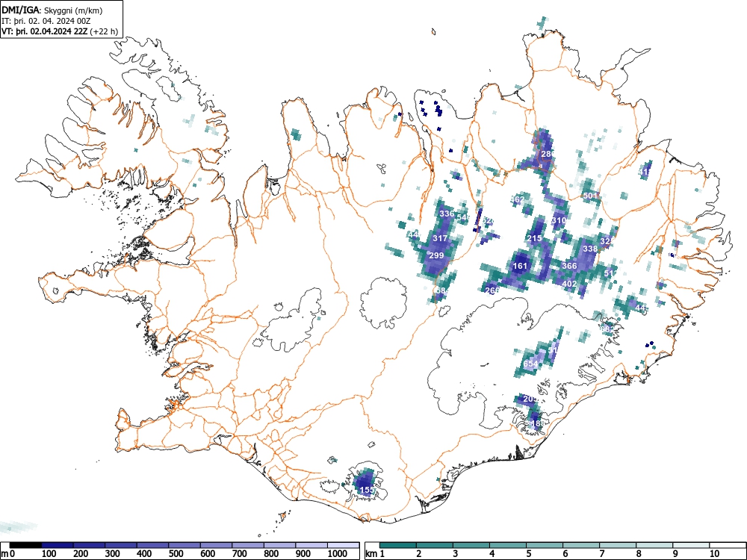
Task: Click the dark teal 1–2 km legend swatch
Action: point(398,545)
